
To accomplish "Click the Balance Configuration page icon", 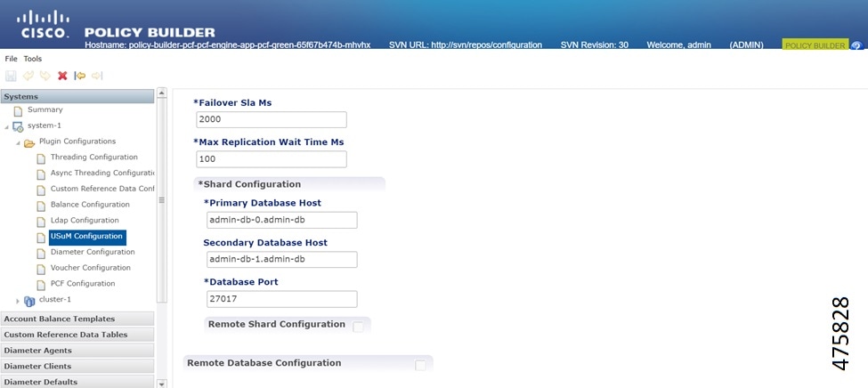I will tap(41, 206).
